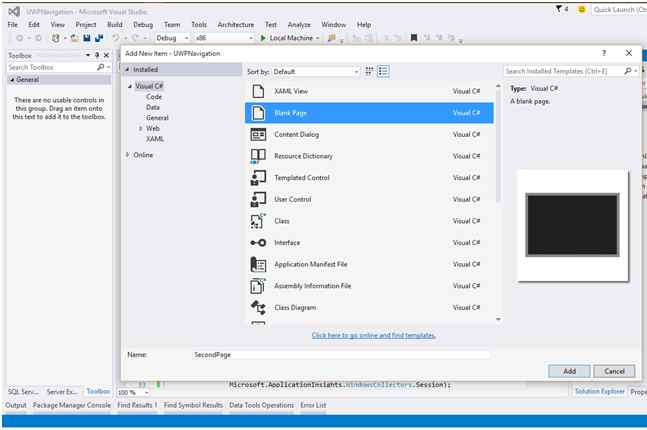Open the Analyze menu

coord(299,25)
